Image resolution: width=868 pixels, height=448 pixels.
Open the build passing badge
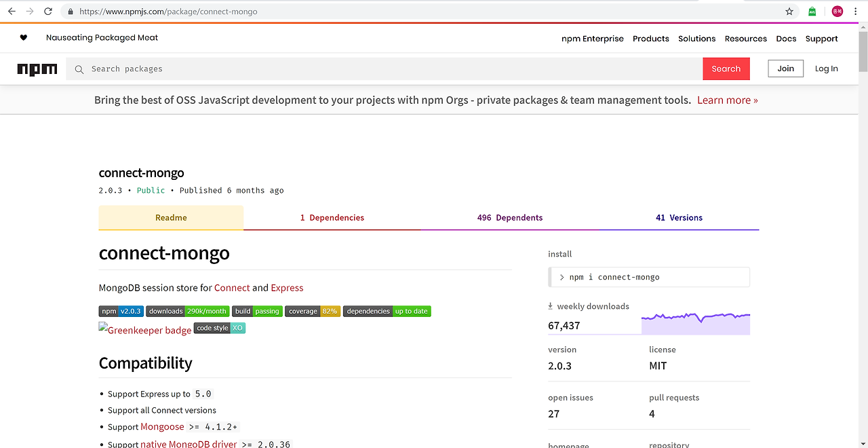coord(257,312)
